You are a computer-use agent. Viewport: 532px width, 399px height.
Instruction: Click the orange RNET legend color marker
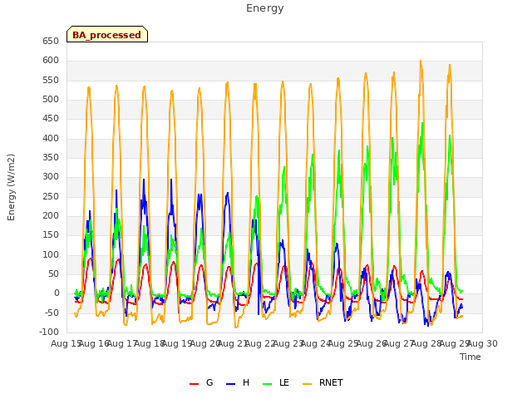click(307, 384)
